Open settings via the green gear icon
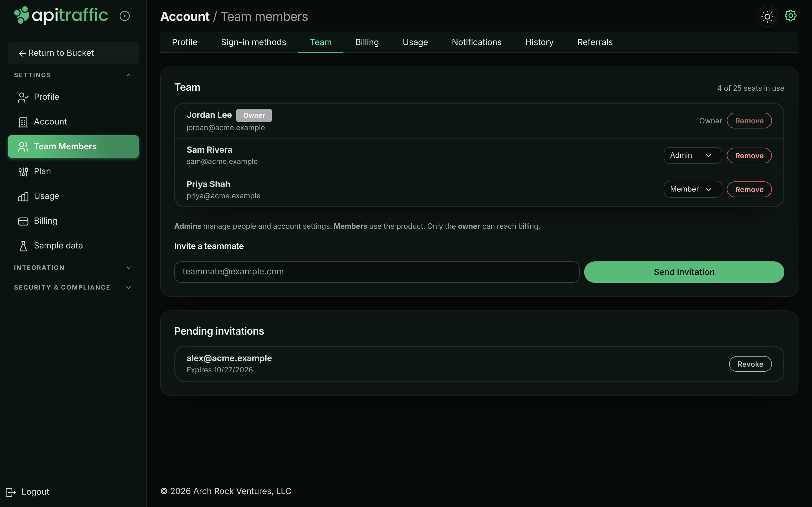This screenshot has height=507, width=812. [791, 16]
